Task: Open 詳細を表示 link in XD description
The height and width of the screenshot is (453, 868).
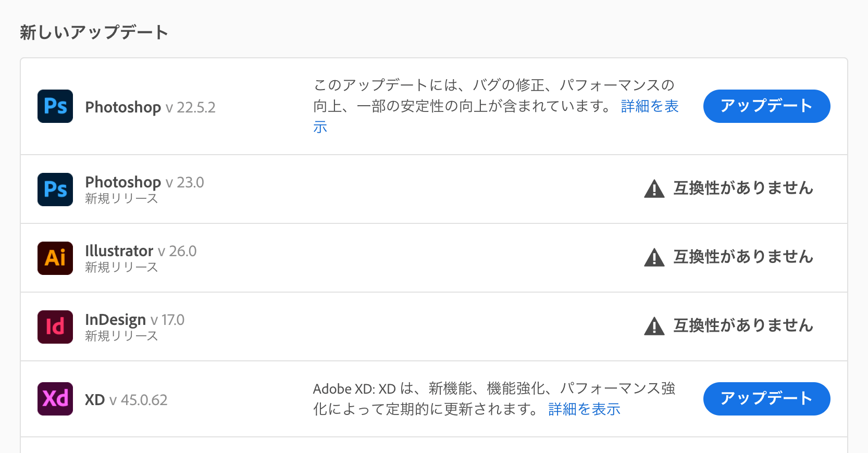Action: tap(584, 409)
